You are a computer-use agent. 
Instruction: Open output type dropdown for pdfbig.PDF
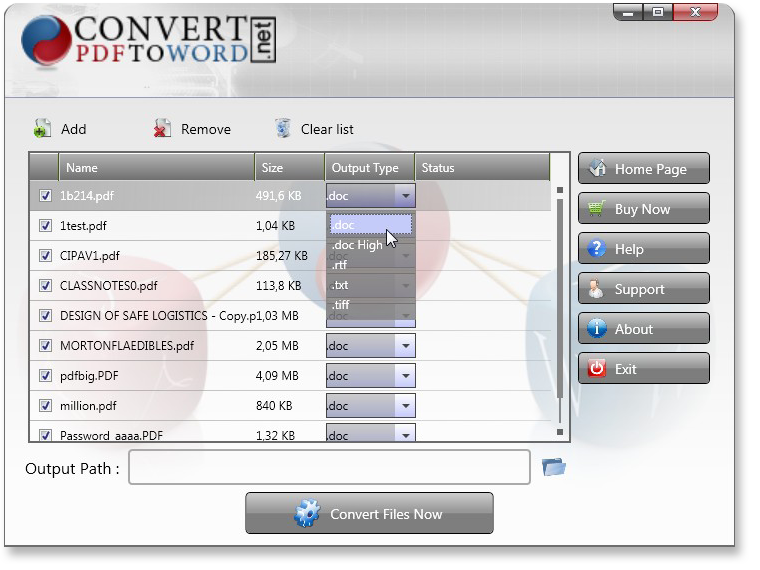pyautogui.click(x=405, y=376)
